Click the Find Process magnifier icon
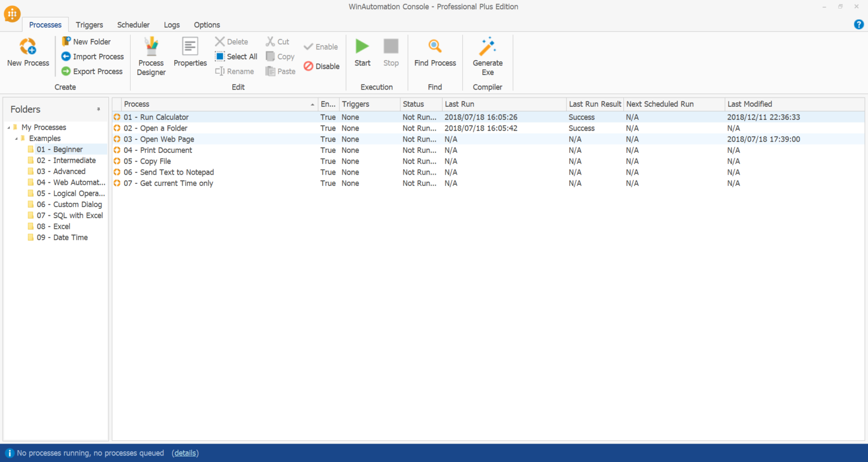The width and height of the screenshot is (868, 462). click(x=435, y=47)
